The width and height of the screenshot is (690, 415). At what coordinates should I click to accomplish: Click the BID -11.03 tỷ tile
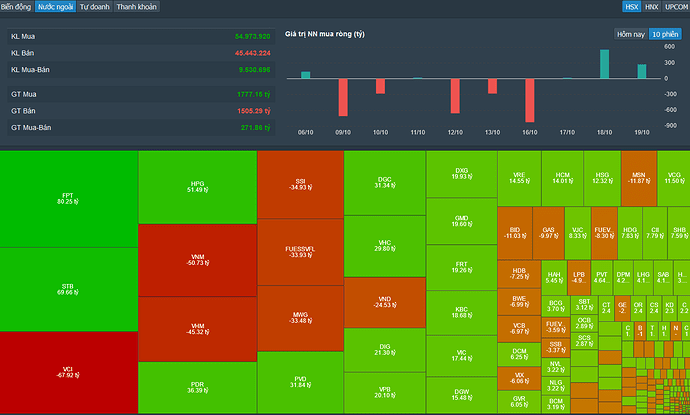tap(515, 233)
